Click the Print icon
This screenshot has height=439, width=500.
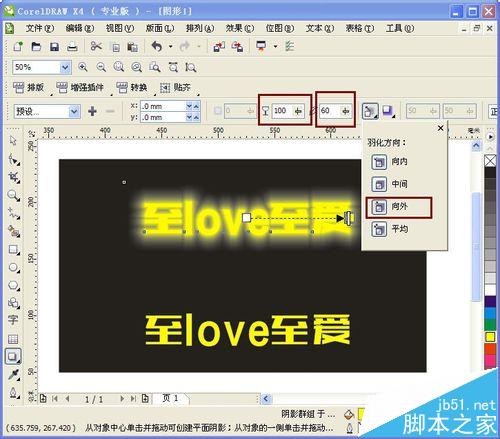click(72, 47)
